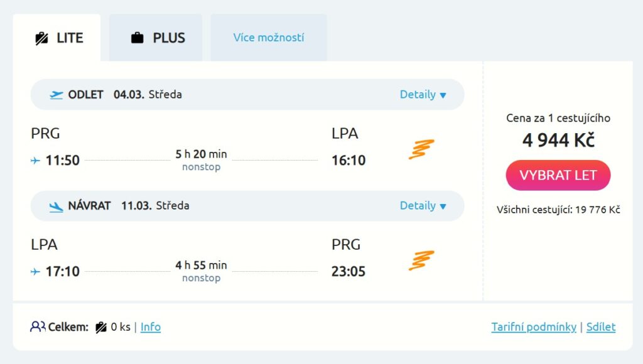Image resolution: width=643 pixels, height=364 pixels.
Task: Open the Více možností tab
Action: [269, 38]
